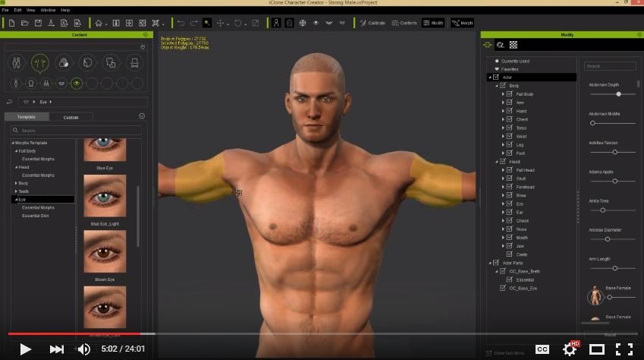
Task: Open the eye category icon in Content
Action: (77, 84)
